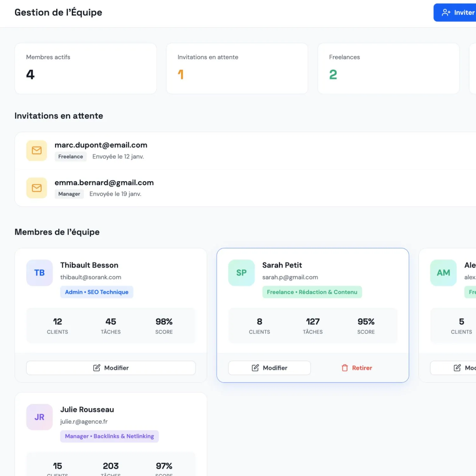Click 'Envoyée le 19 janv.' text

[116, 194]
